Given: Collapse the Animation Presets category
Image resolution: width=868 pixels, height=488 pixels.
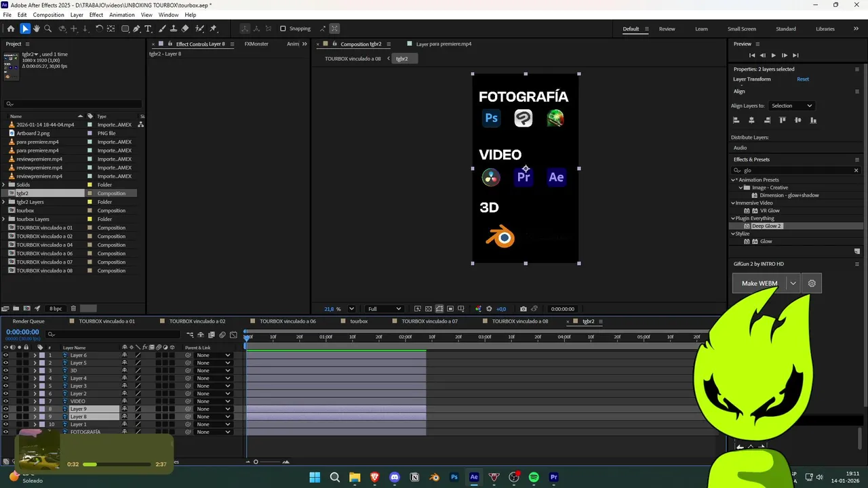Looking at the screenshot, I should click(x=734, y=180).
